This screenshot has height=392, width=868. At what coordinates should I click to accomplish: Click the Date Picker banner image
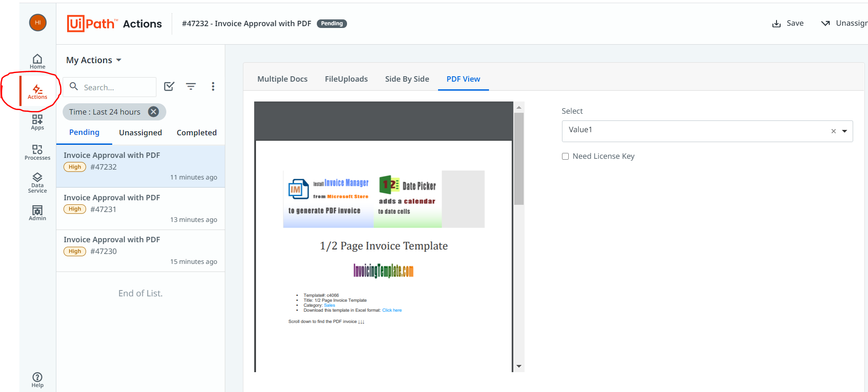407,199
